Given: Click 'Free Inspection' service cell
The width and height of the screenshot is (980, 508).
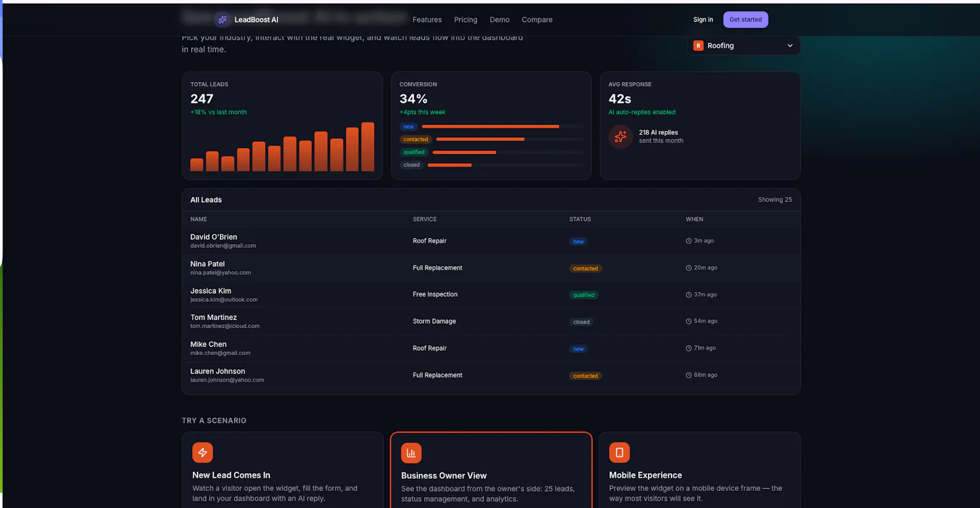Looking at the screenshot, I should coord(435,294).
